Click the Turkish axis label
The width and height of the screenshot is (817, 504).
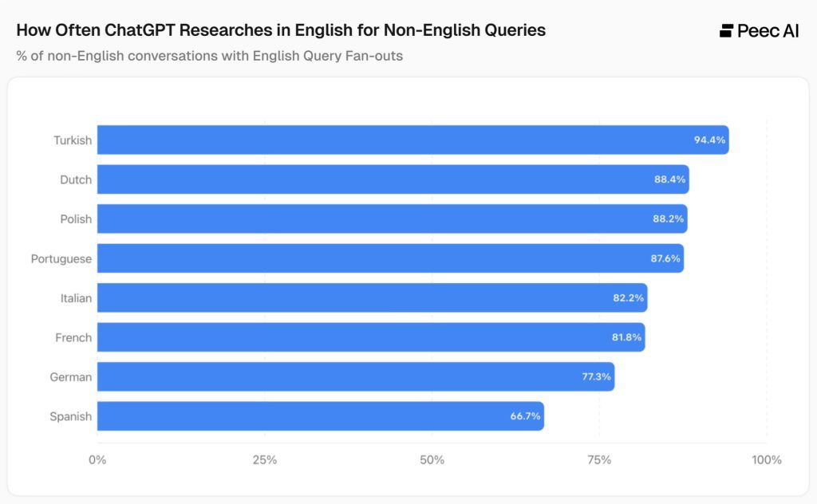(x=73, y=140)
